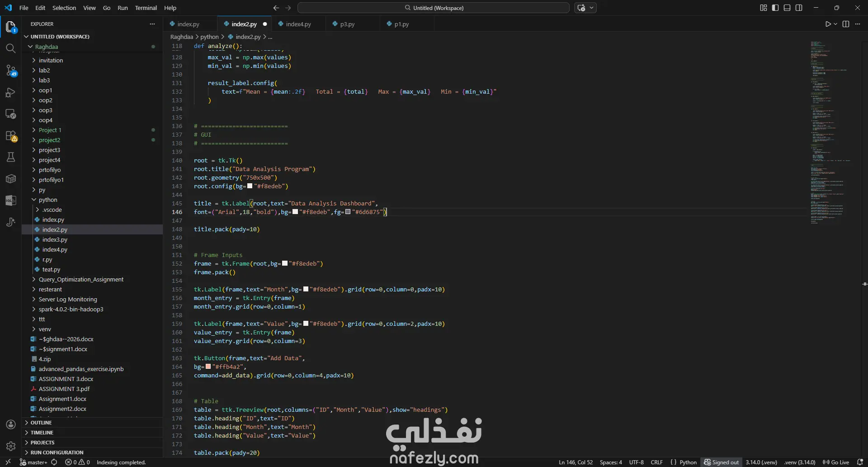Click the #ffb4a2 color swatch on line 164
Screen dimensions: 868x467
click(x=208, y=367)
